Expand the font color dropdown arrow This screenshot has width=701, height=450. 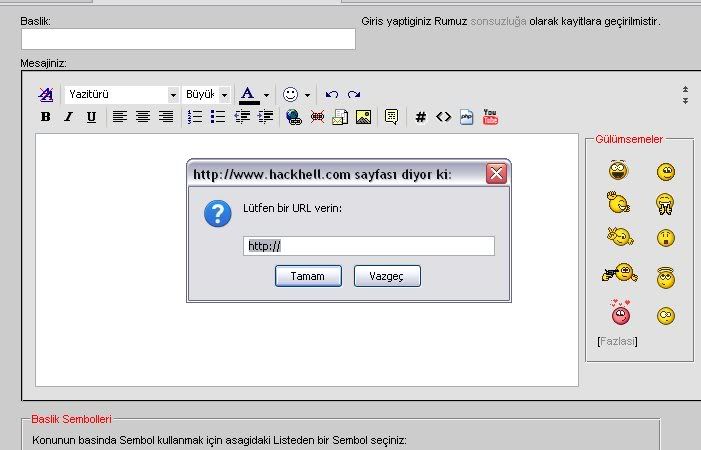(x=266, y=95)
